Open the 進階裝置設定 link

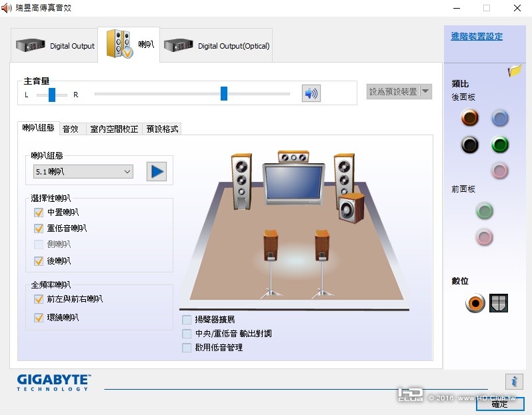pyautogui.click(x=477, y=36)
